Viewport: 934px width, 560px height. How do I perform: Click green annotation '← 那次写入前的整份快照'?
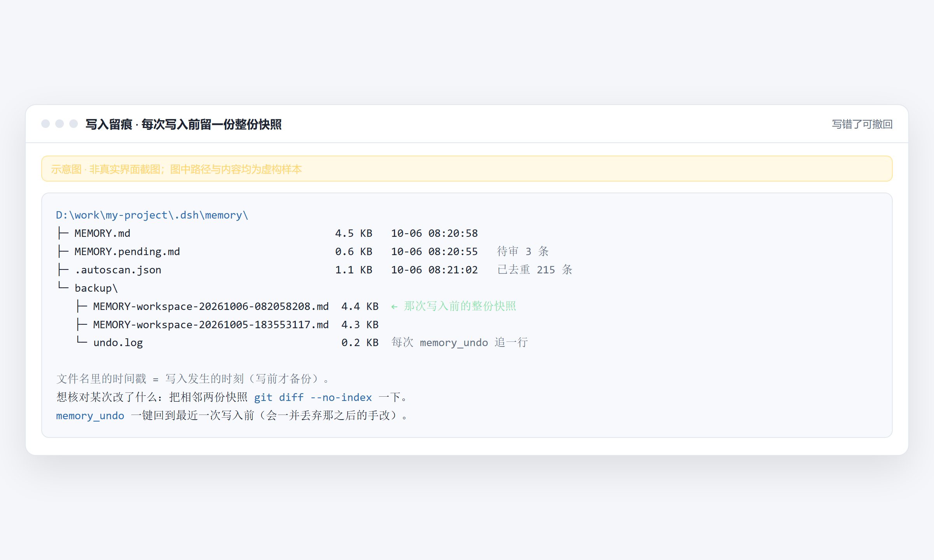453,306
